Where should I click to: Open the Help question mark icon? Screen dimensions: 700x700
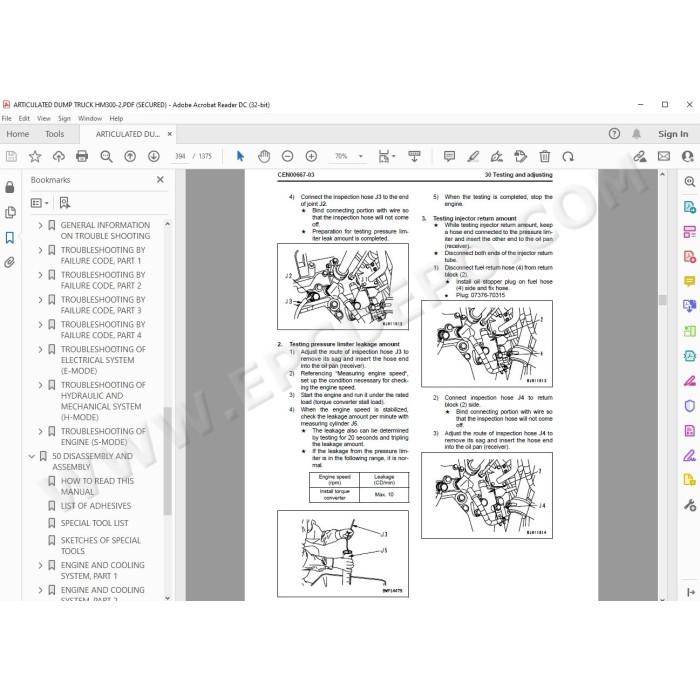(614, 133)
